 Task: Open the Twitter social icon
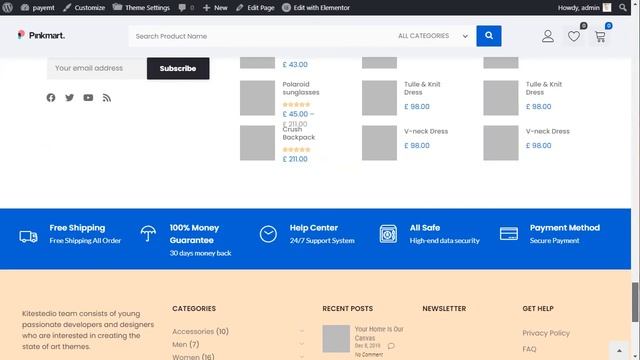(69, 98)
